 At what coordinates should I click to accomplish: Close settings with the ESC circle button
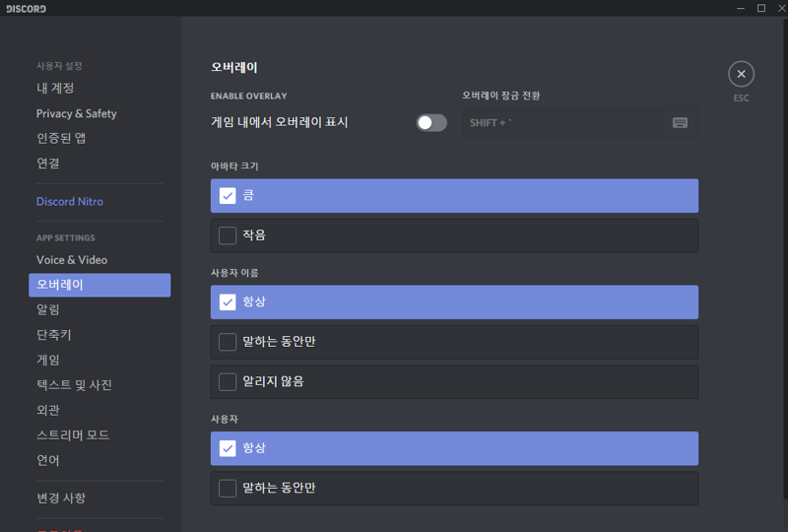pos(741,74)
